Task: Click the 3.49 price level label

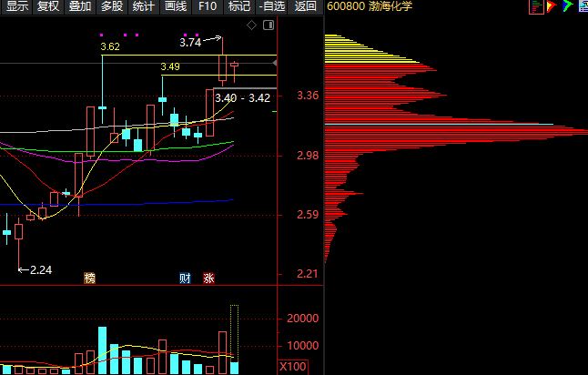Action: tap(170, 66)
